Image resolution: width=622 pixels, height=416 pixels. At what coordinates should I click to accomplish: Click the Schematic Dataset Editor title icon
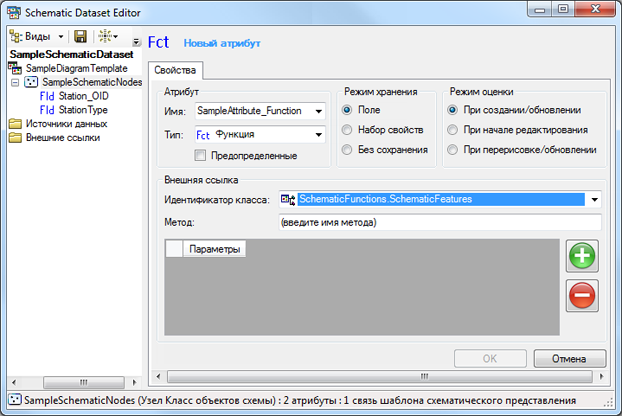(x=13, y=12)
